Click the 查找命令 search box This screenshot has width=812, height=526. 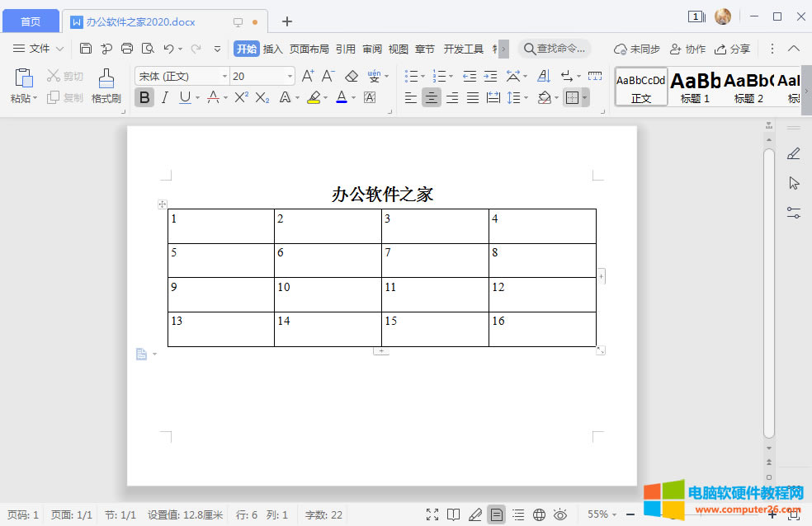coord(555,49)
